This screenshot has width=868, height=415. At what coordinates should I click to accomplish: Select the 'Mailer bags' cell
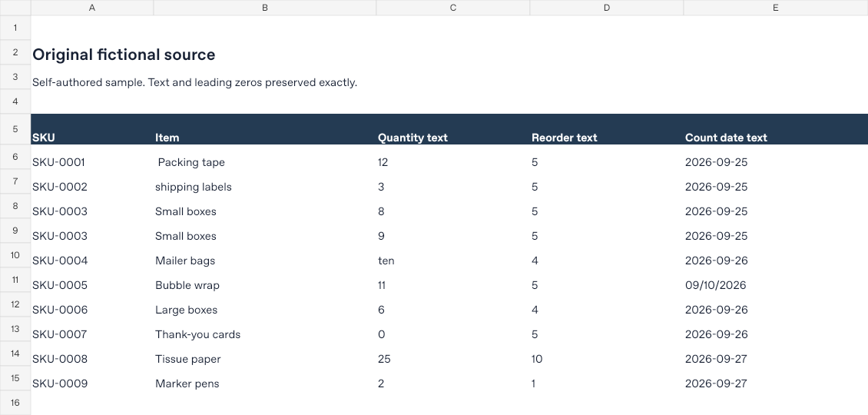point(264,255)
